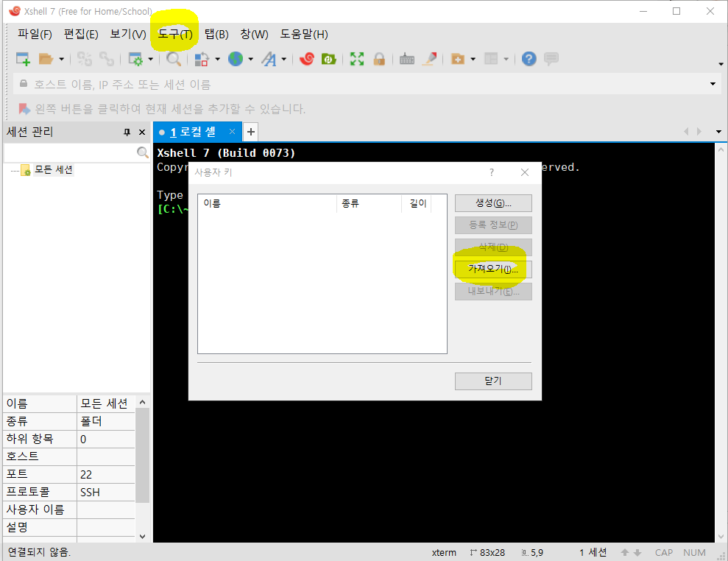728x561 pixels.
Task: Pin the 세션 관리 panel
Action: pyautogui.click(x=127, y=133)
